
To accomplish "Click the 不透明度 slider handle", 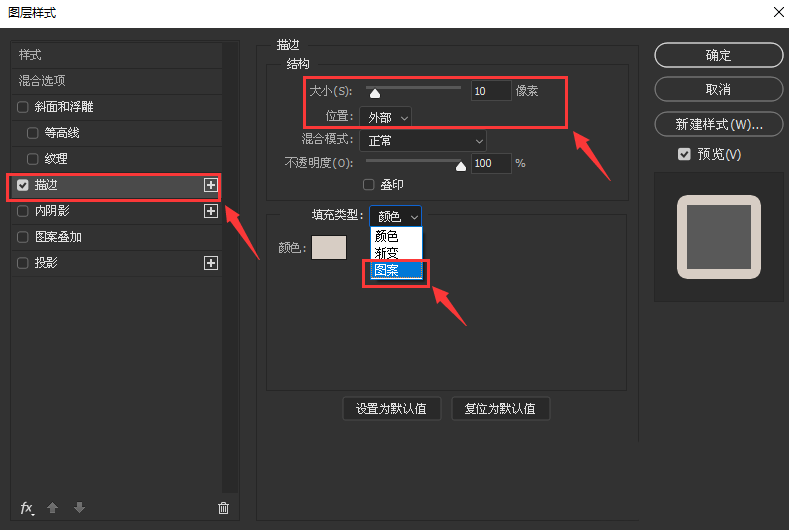I will coord(460,167).
